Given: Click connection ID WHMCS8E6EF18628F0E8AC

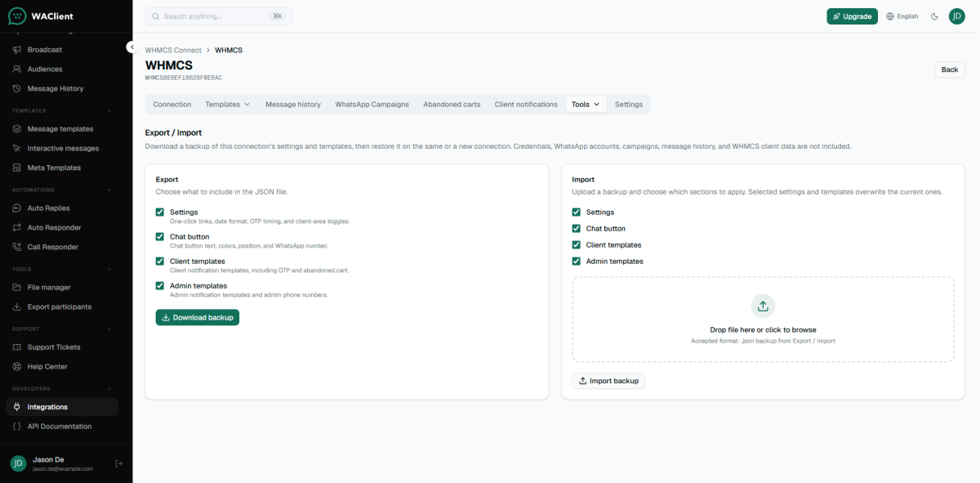Looking at the screenshot, I should click(184, 78).
